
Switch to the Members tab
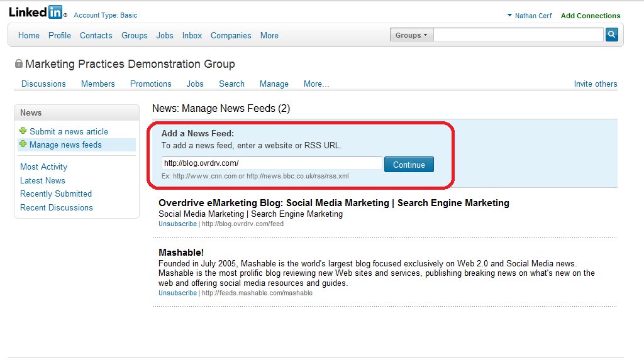(97, 84)
